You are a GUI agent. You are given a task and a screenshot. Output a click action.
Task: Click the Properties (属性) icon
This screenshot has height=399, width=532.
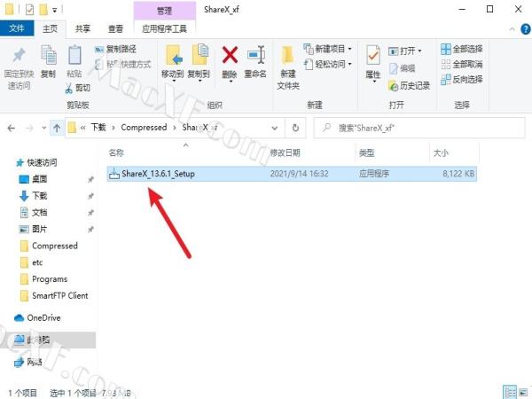(x=373, y=55)
